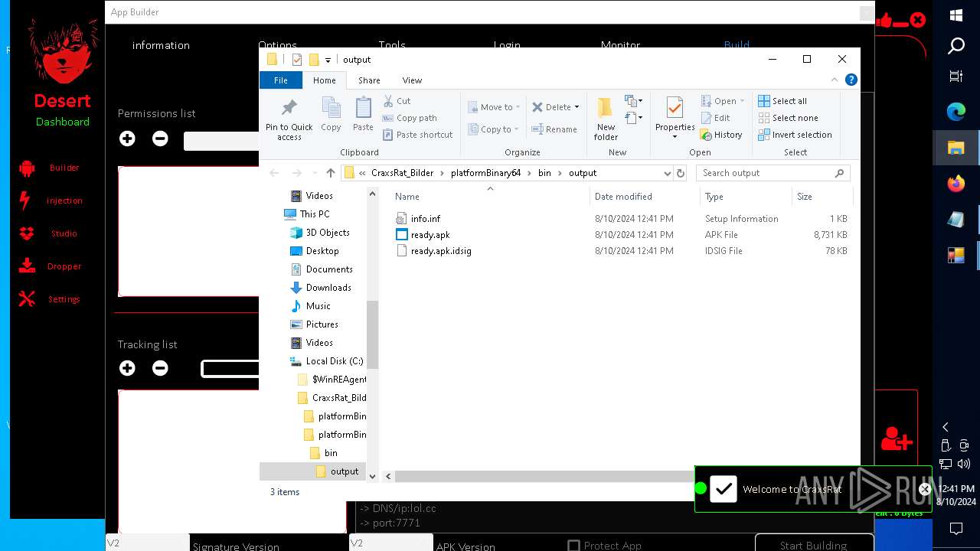980x551 pixels.
Task: Click Select all in ribbon
Action: pos(782,101)
